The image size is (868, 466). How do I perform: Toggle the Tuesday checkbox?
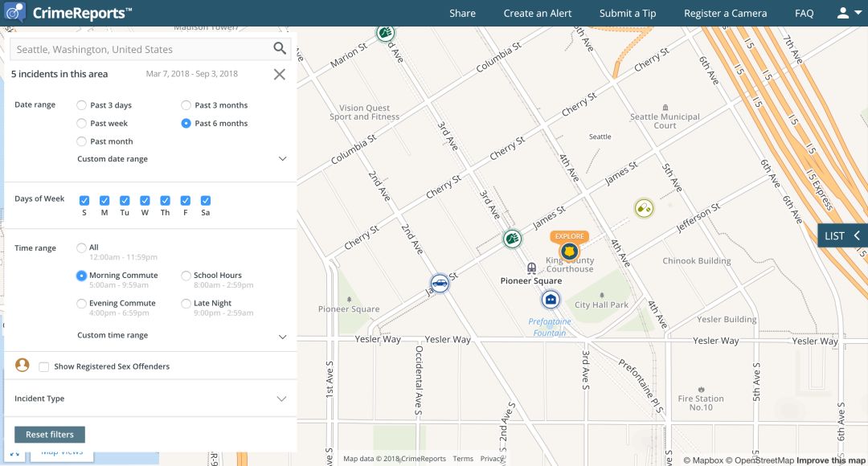click(125, 200)
